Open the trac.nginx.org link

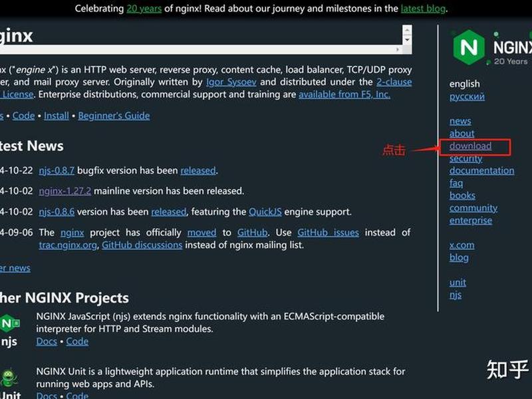68,245
